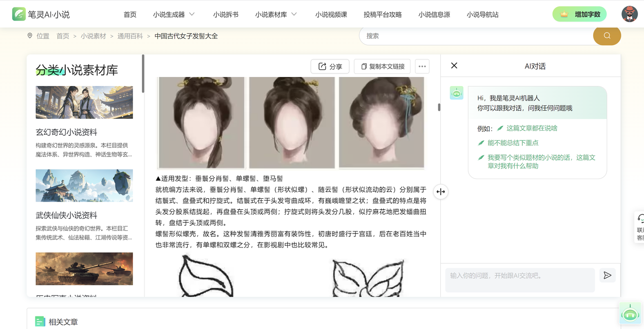Screen dimensions: 644x329
Task: Click the hairstyle image with blue ribbon
Action: point(381,122)
